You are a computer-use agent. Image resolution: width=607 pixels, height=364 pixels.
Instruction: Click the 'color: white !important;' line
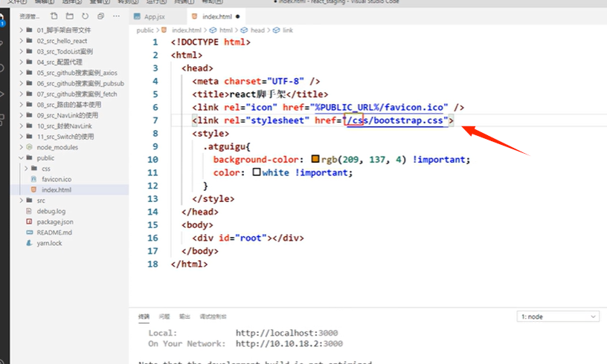click(283, 172)
